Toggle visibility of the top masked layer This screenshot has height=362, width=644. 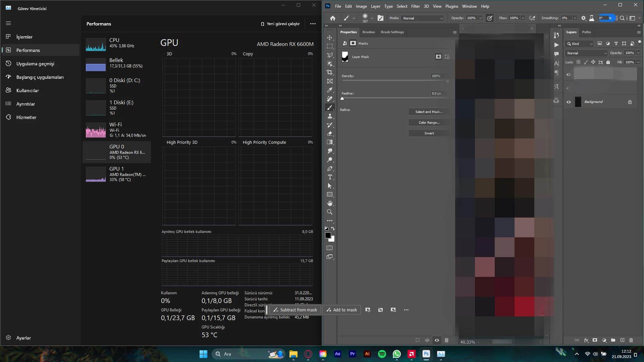pyautogui.click(x=569, y=74)
